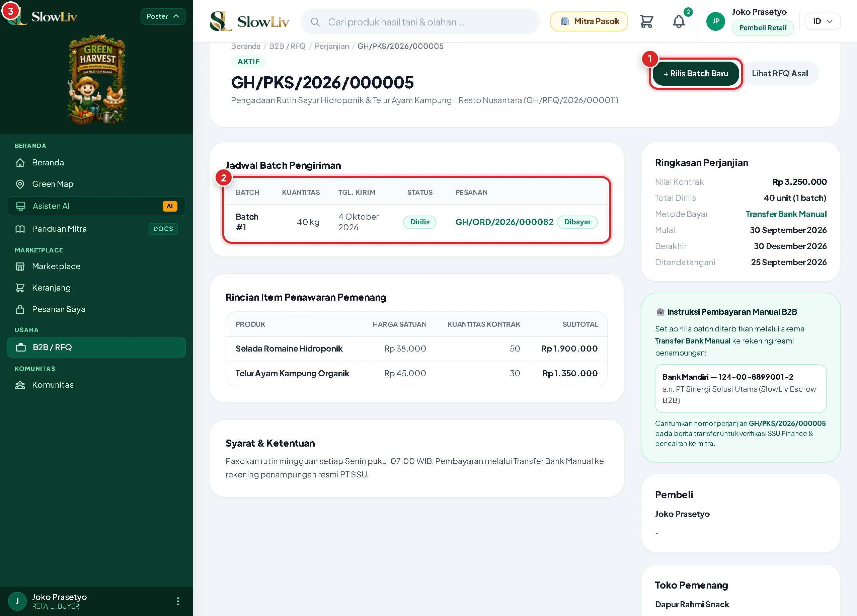The image size is (857, 616).
Task: Click the Pembeli Retail badge
Action: point(763,27)
